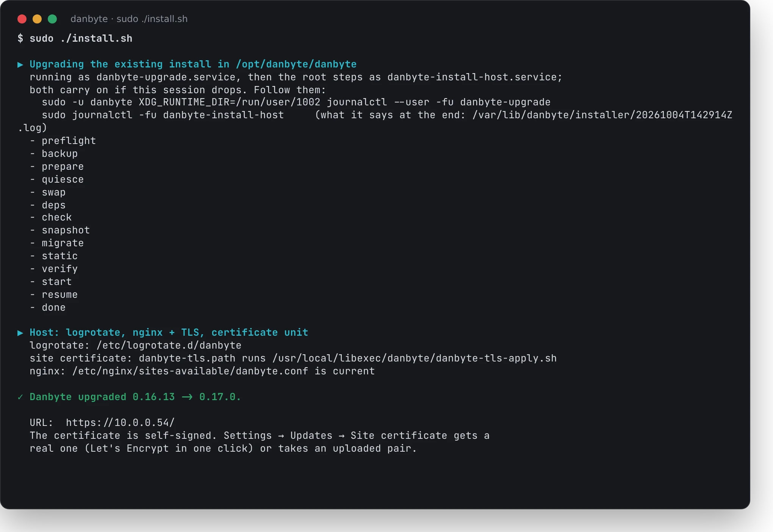Screen dimensions: 773x532
Task: Click the green maximize window button
Action: [x=52, y=19]
